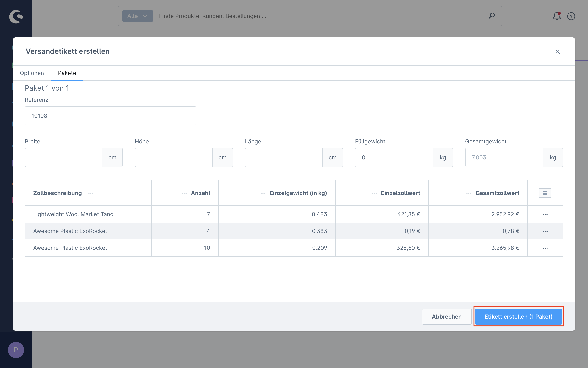Open row actions for Lightweight Wool Market Tang
The height and width of the screenshot is (368, 588).
545,214
